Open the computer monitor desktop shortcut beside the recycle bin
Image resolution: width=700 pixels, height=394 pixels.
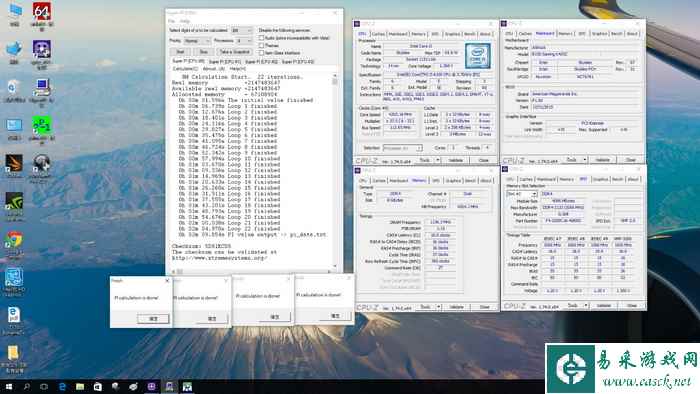(x=42, y=87)
